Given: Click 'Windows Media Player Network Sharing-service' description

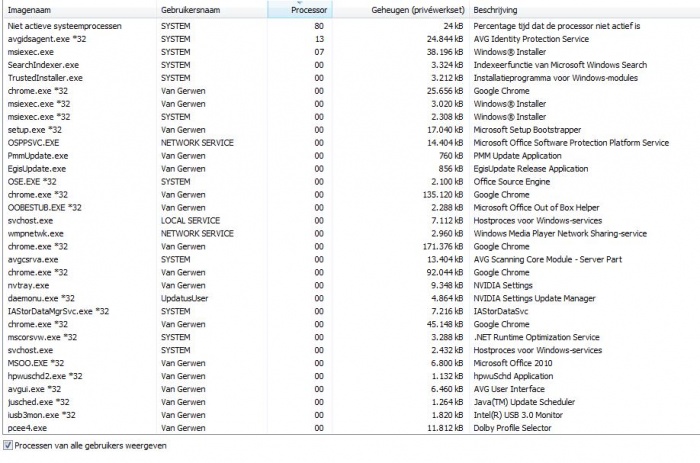Looking at the screenshot, I should (560, 233).
